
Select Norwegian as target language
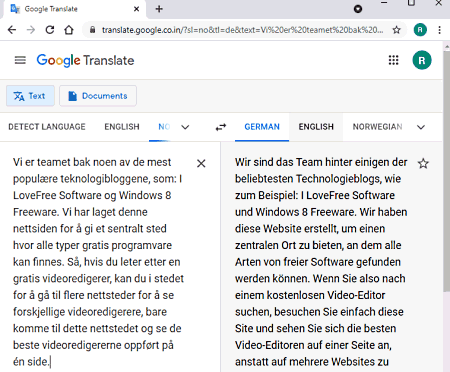[x=378, y=127]
